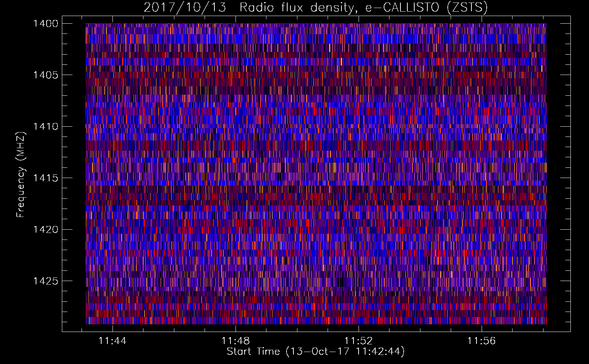
Task: Click the 11:44 time tick label
Action: (x=112, y=341)
